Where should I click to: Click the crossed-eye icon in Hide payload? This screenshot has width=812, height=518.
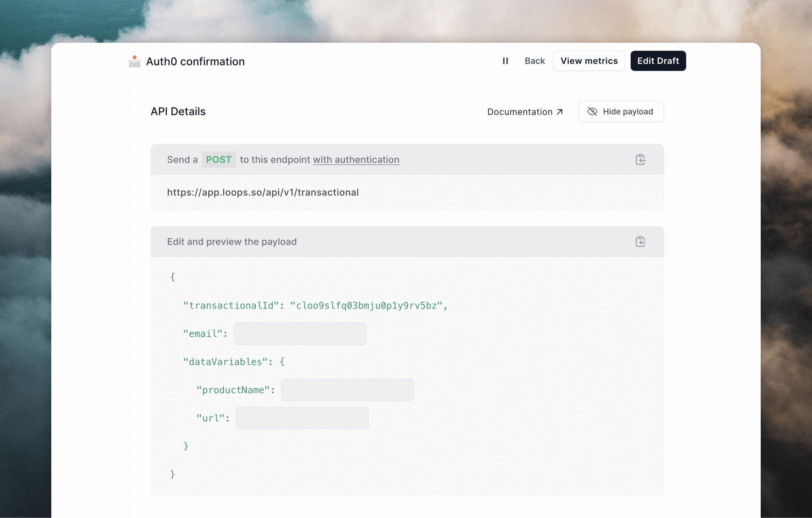(x=592, y=112)
